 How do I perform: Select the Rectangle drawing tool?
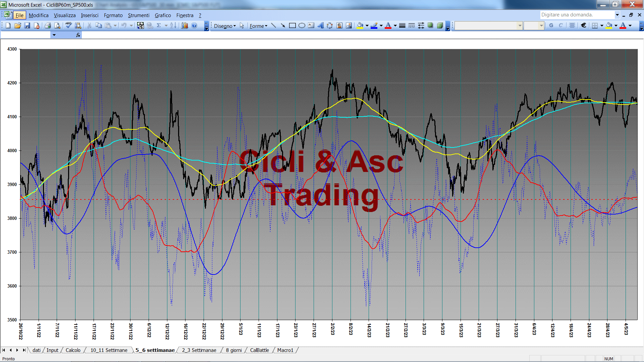pos(292,25)
